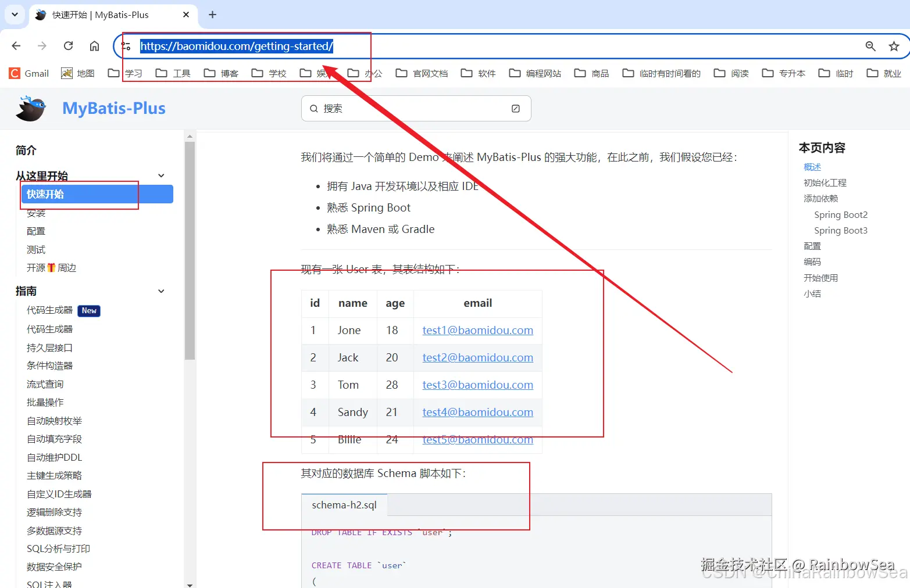
Task: Open 逻辑删除支持 in the sidebar
Action: pos(55,512)
